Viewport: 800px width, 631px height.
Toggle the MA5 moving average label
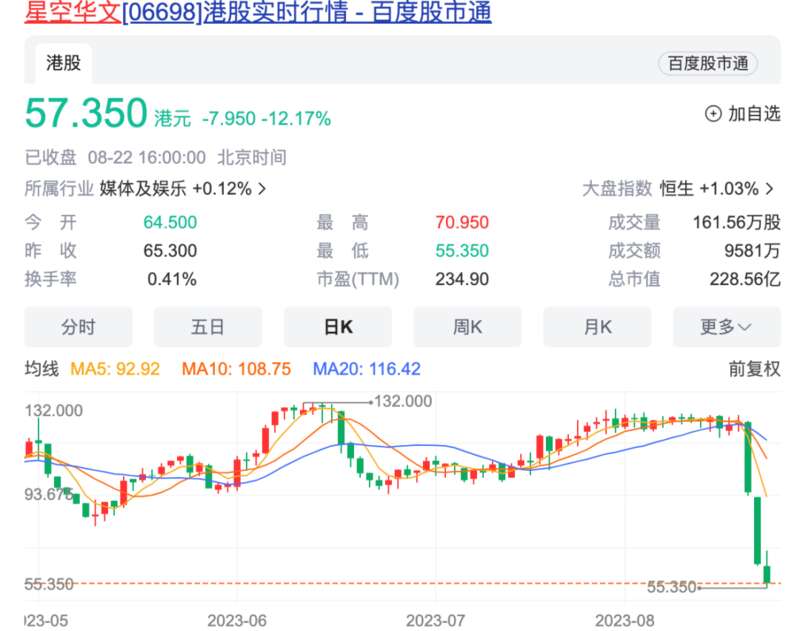pyautogui.click(x=115, y=369)
